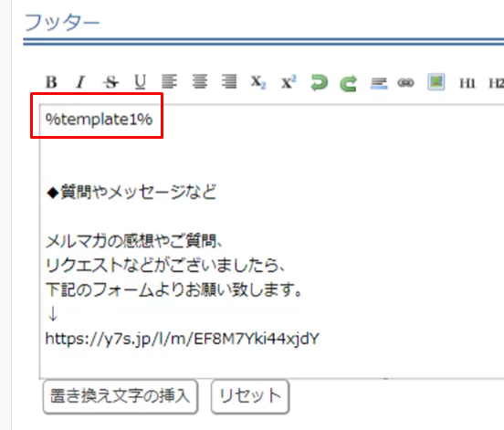Underline the selected text
This screenshot has height=430, width=504.
pos(140,82)
